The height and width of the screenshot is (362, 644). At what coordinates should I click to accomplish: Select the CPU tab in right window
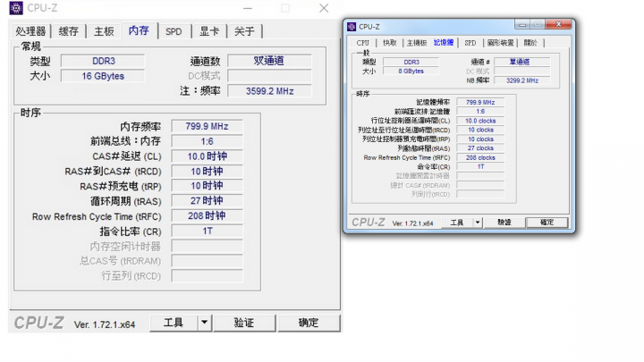363,43
